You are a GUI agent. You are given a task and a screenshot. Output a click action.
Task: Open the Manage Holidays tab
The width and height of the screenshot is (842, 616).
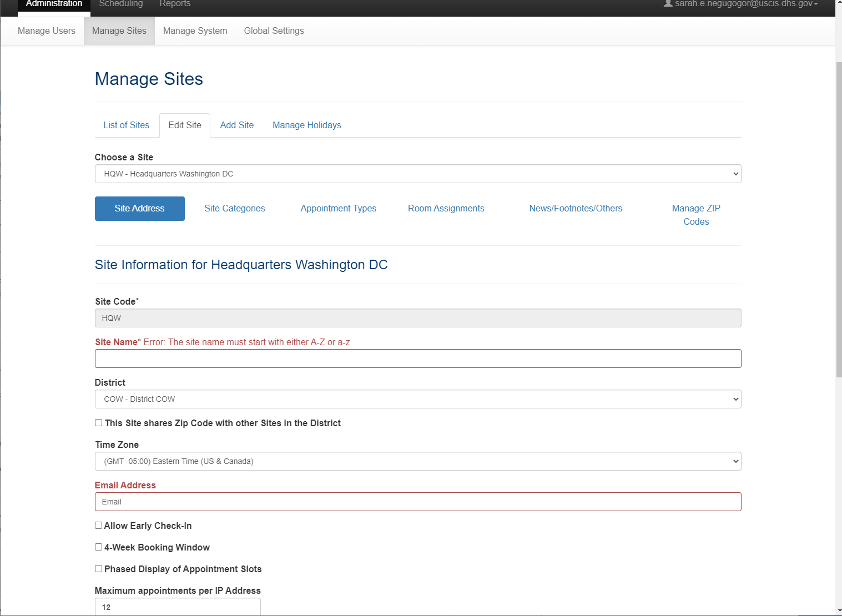tap(307, 125)
